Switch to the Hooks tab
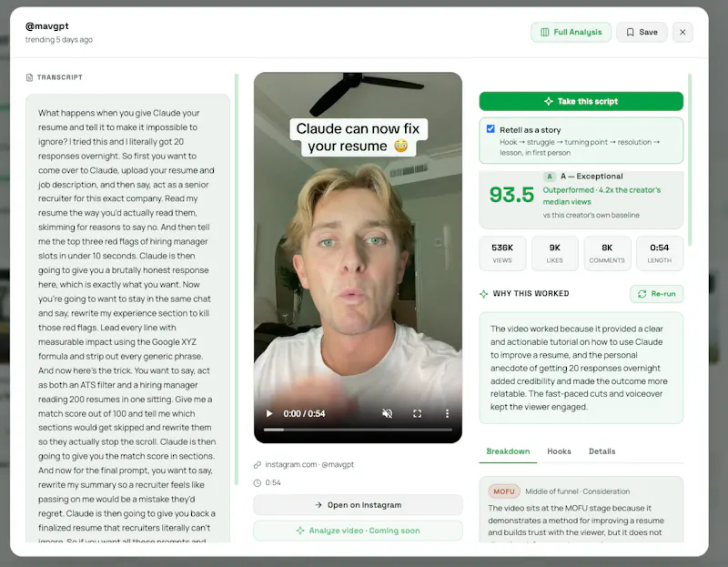 coord(559,451)
